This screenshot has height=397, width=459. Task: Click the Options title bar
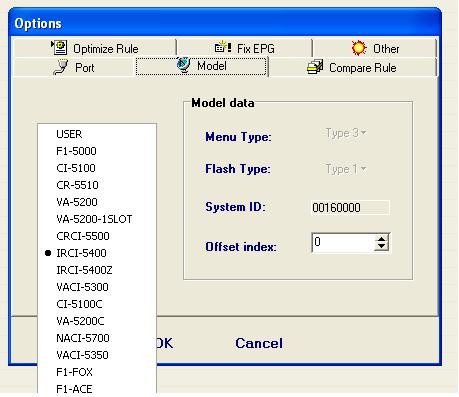click(225, 23)
